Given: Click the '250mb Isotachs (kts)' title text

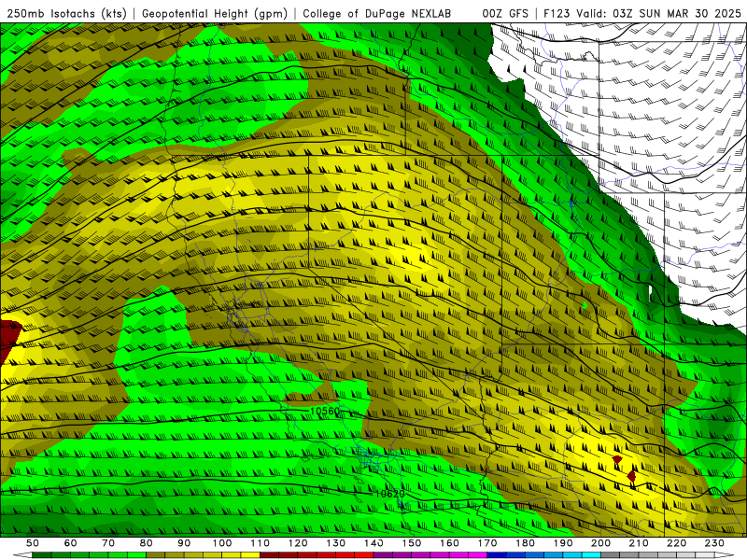Looking at the screenshot, I should (66, 13).
